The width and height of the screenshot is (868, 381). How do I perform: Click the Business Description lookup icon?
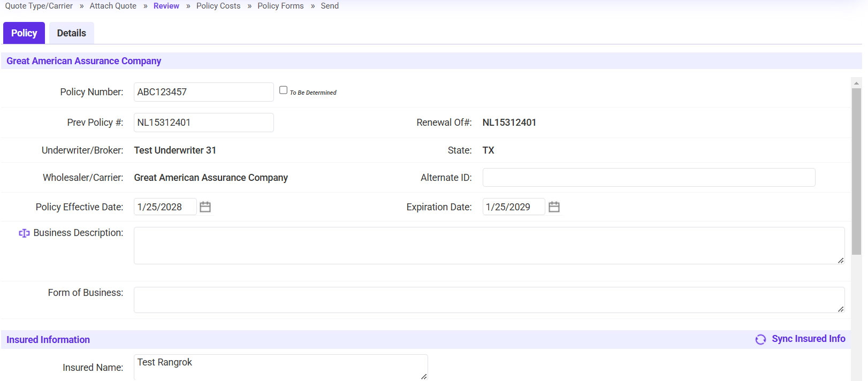pos(24,233)
